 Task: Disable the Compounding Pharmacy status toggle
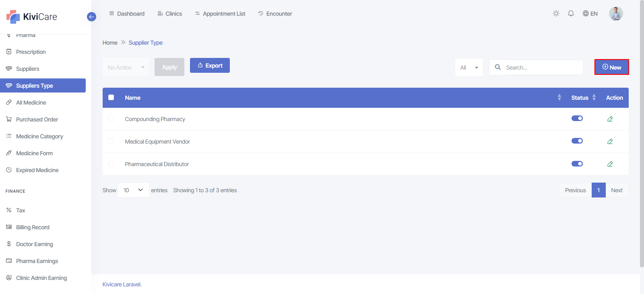577,119
